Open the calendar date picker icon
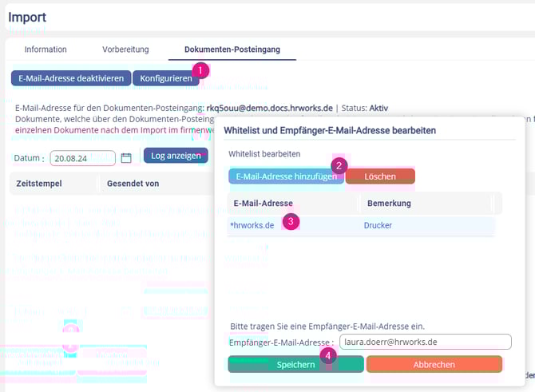Viewport: 535px width, 392px height. (x=126, y=158)
